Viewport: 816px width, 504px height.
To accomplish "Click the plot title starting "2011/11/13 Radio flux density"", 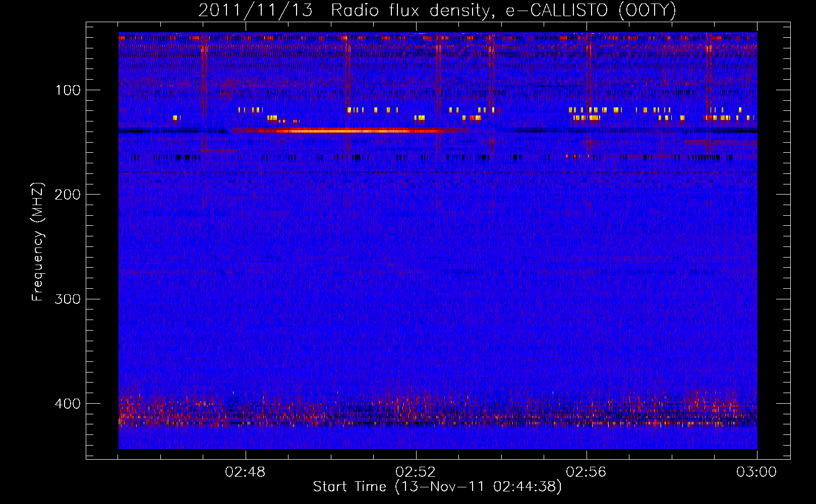I will pyautogui.click(x=437, y=10).
